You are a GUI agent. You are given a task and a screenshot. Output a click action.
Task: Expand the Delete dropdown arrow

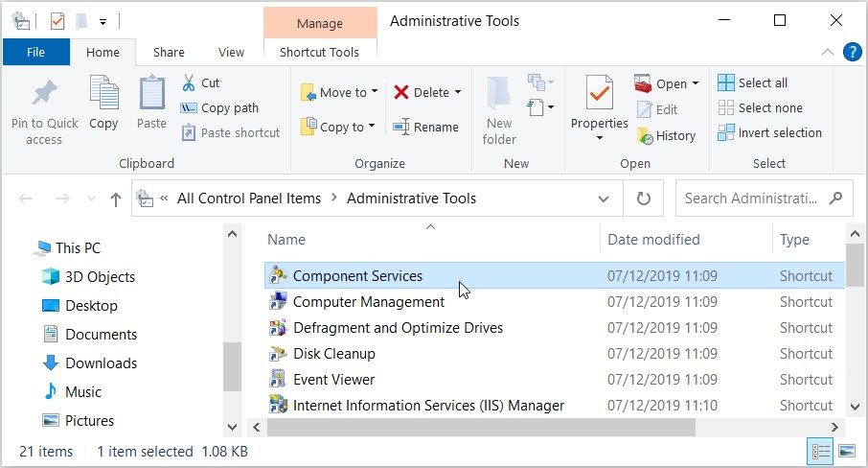[458, 92]
